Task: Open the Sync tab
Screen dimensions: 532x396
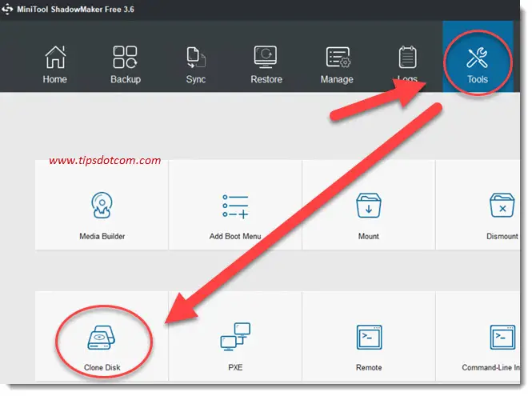Action: (196, 64)
